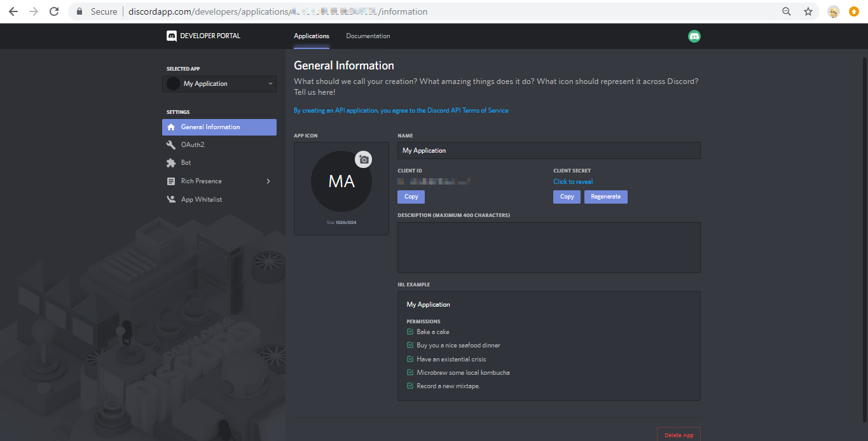
Task: Click the secure padlock icon
Action: pos(79,11)
